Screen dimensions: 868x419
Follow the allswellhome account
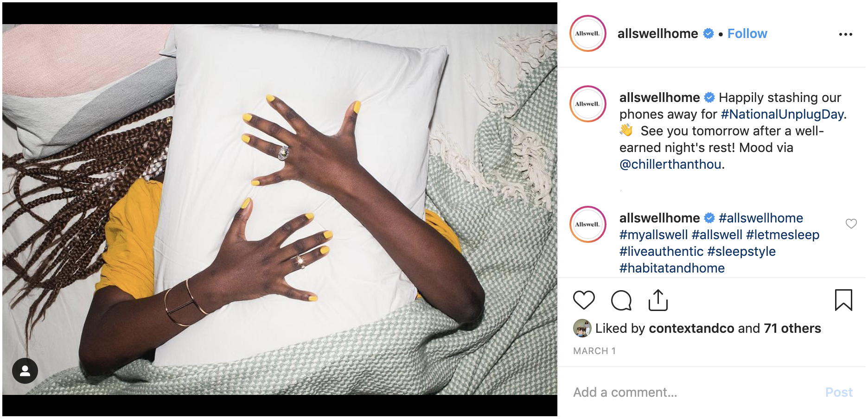click(747, 33)
